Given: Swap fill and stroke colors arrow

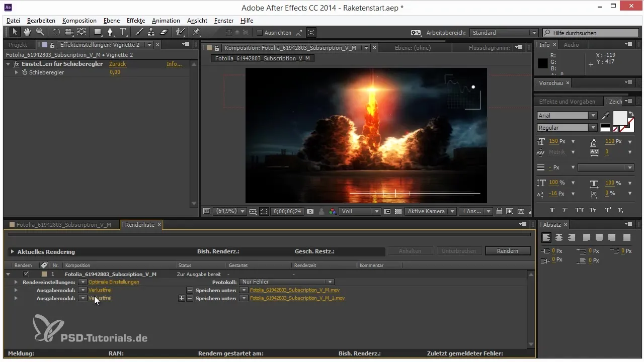Looking at the screenshot, I should [x=631, y=114].
